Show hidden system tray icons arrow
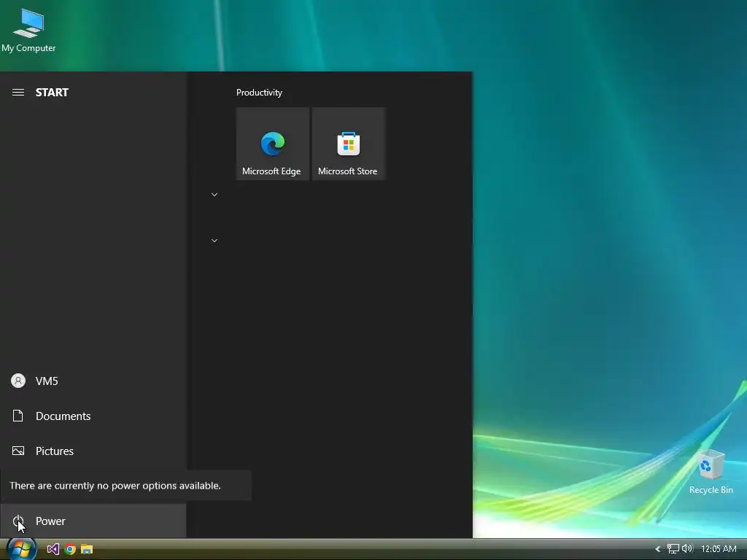This screenshot has width=747, height=560. [x=658, y=549]
